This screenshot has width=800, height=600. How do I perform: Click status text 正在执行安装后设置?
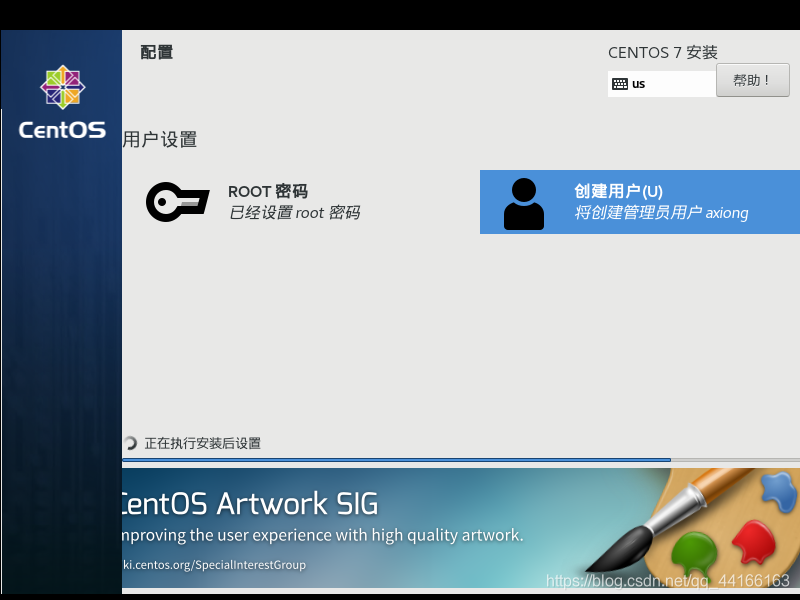coord(203,443)
